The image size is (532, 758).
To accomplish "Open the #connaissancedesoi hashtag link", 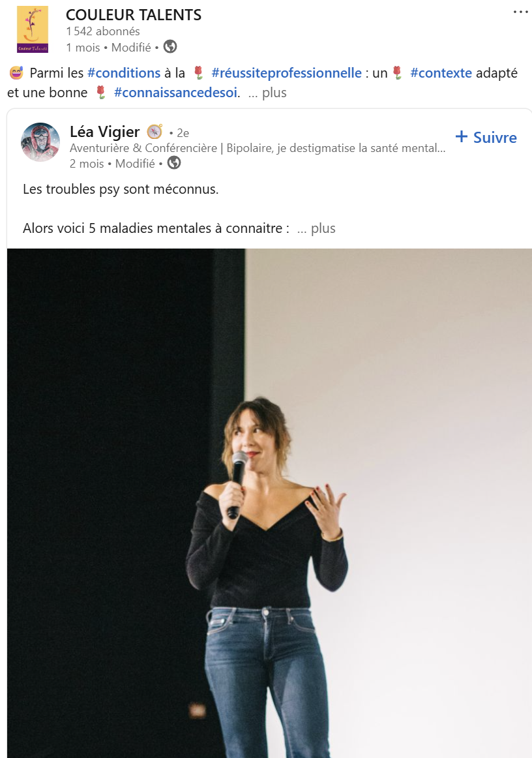I will (176, 93).
